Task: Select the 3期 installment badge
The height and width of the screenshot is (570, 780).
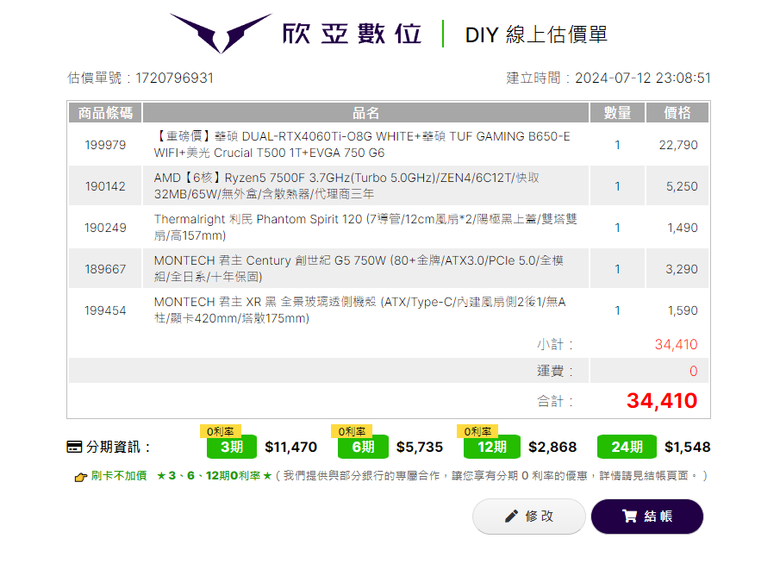Action: click(x=232, y=447)
